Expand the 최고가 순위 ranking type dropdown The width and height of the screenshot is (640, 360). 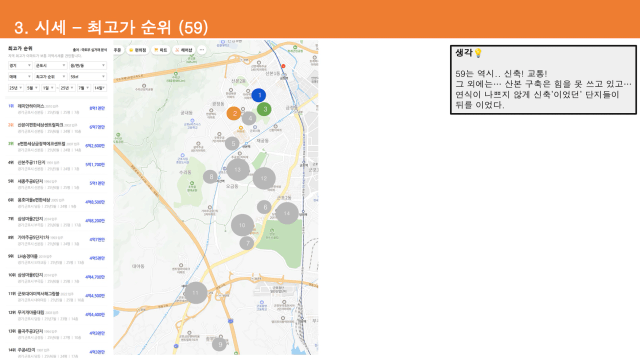[51, 77]
